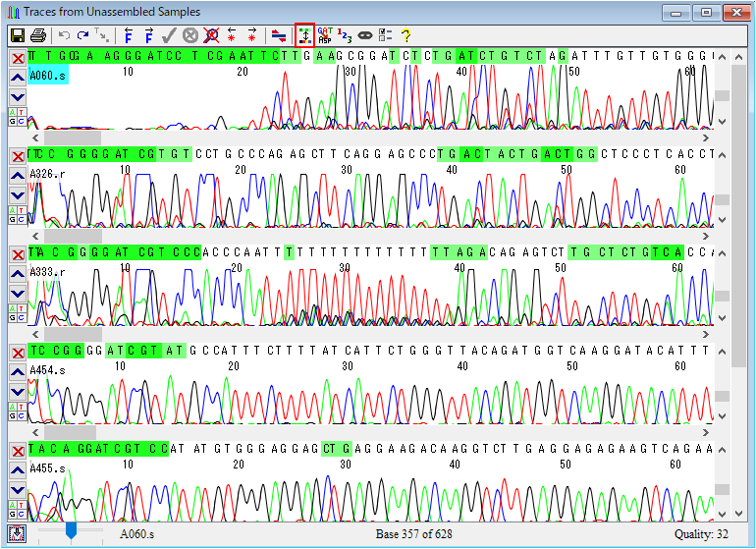Remove the A060.s trace with red X
This screenshot has width=756, height=549.
18,59
